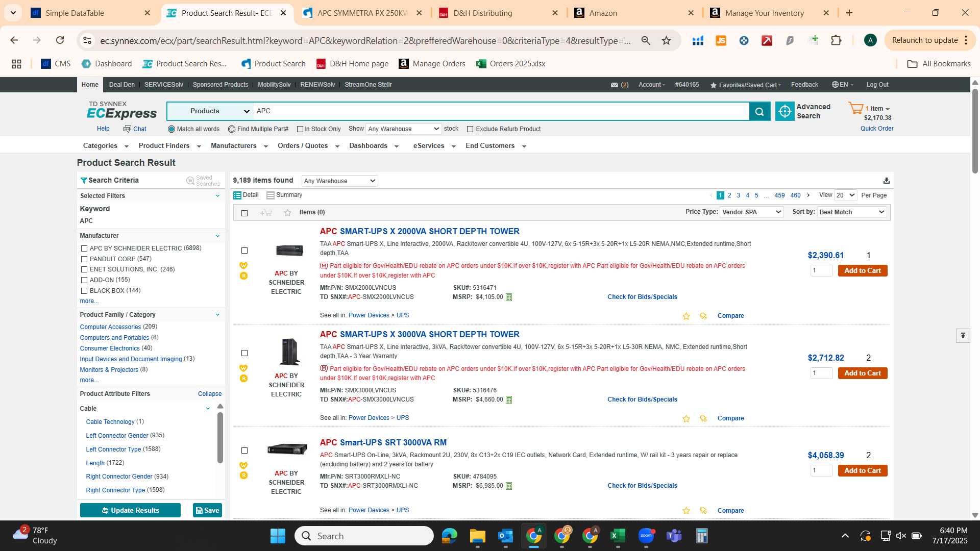Switch to Summary view icon
Screen dimensions: 980x551
pos(271,195)
